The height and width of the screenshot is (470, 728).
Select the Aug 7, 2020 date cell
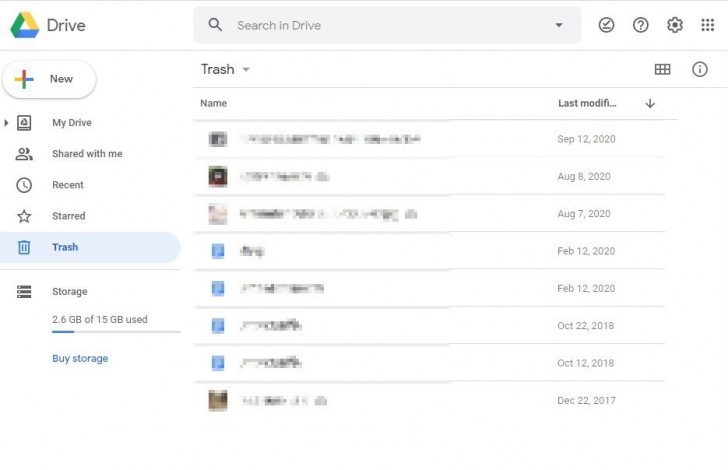pos(584,214)
